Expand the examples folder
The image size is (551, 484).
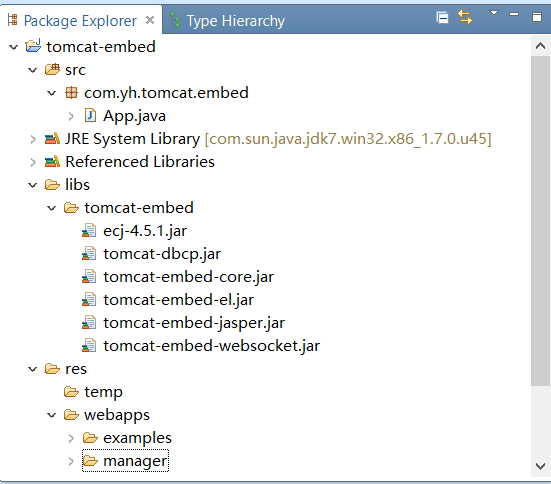pyautogui.click(x=71, y=438)
